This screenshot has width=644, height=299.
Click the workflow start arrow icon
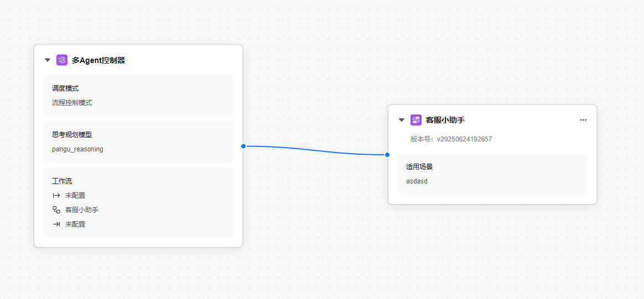pos(56,196)
